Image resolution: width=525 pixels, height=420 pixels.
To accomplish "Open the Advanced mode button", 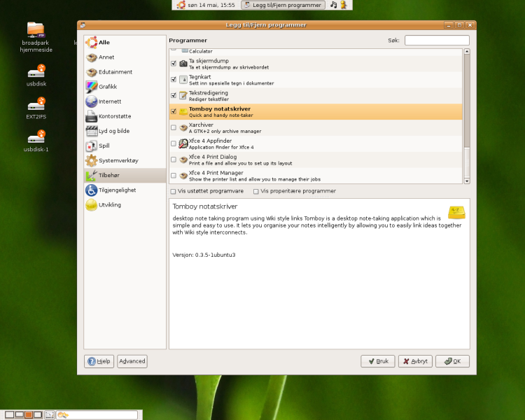I will (132, 361).
